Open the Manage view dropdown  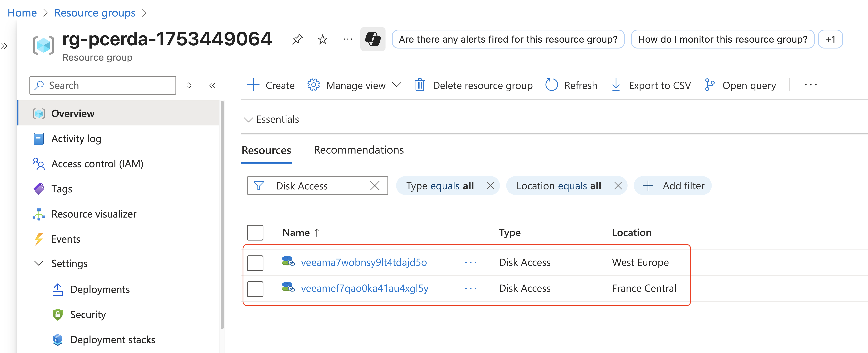(x=355, y=85)
